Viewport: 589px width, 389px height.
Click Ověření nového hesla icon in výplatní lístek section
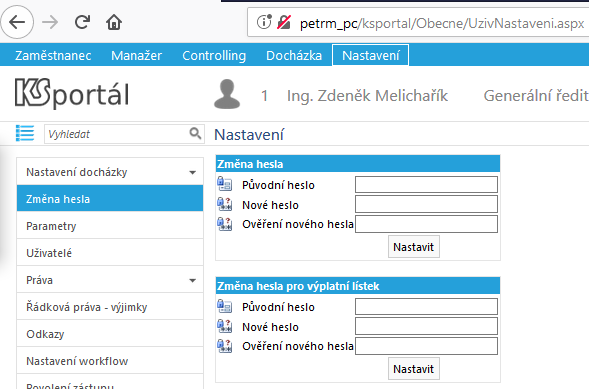(x=225, y=346)
